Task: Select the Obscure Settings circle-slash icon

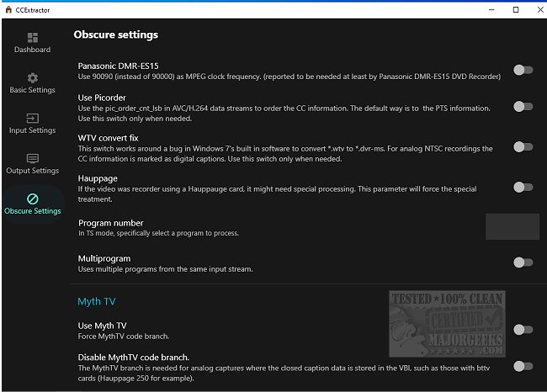Action: point(33,199)
